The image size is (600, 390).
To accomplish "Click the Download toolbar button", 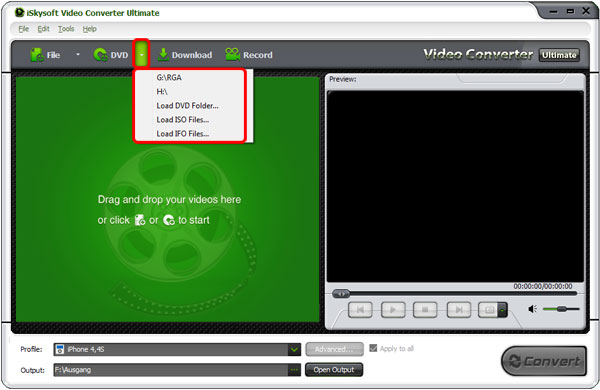I will point(185,55).
